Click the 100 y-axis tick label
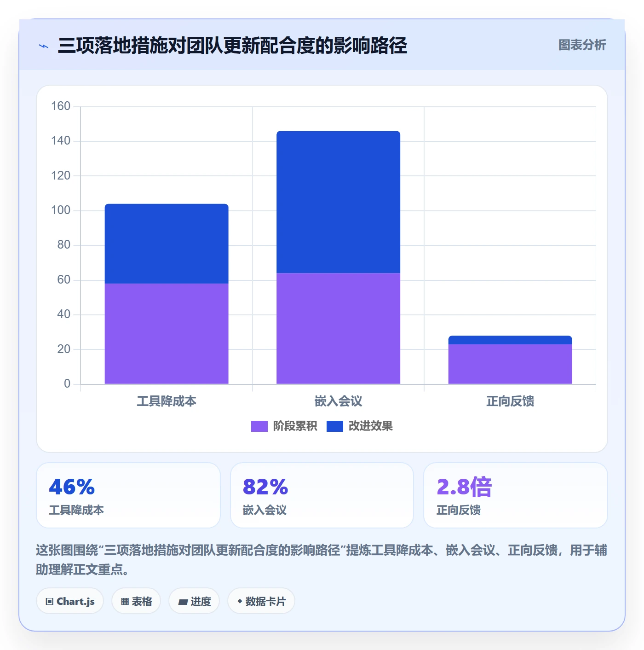The image size is (644, 650). coord(61,210)
